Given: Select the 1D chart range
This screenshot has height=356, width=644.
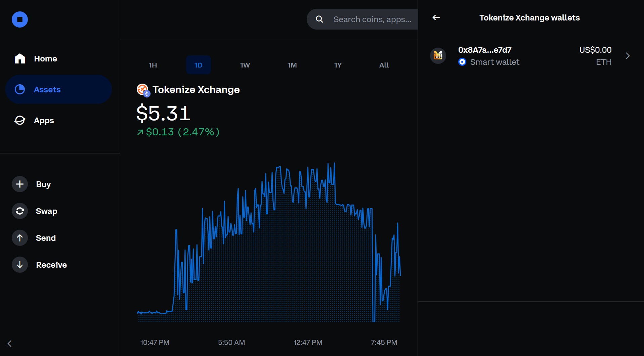Looking at the screenshot, I should (199, 65).
